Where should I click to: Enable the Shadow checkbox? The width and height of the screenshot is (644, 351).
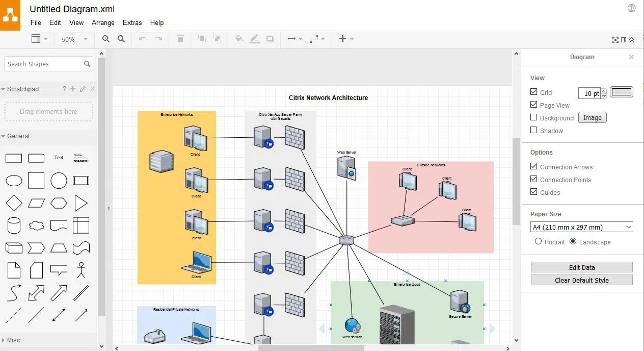click(534, 130)
